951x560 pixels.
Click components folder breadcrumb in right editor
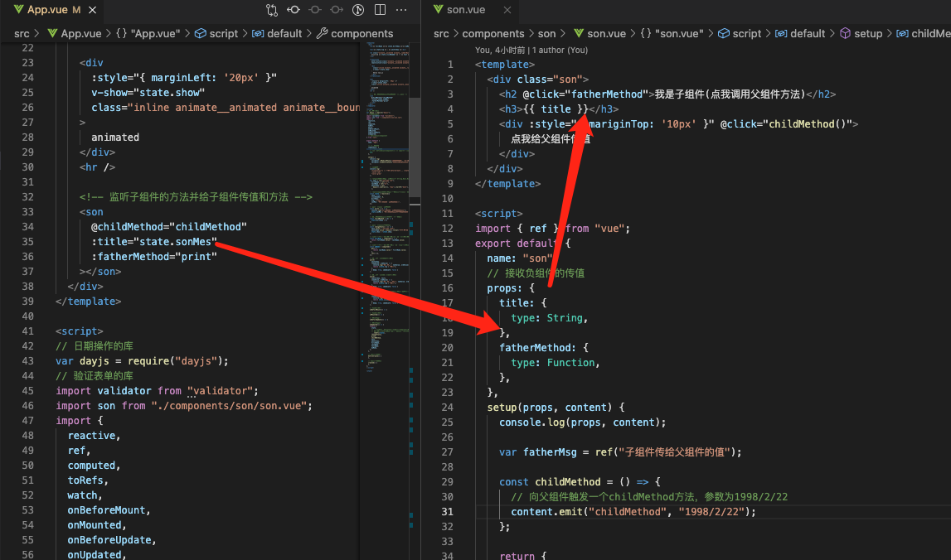493,33
